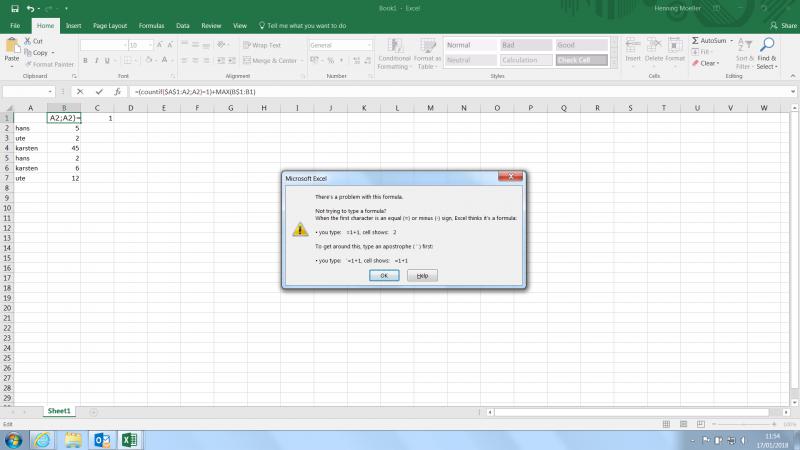Switch to Page Layout view icon
The image size is (800, 450).
683,424
